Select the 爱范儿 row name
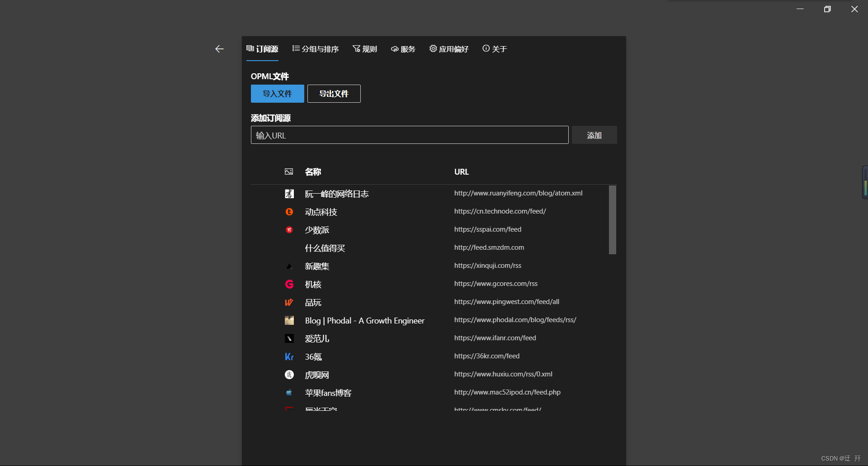The height and width of the screenshot is (466, 868). pos(317,338)
